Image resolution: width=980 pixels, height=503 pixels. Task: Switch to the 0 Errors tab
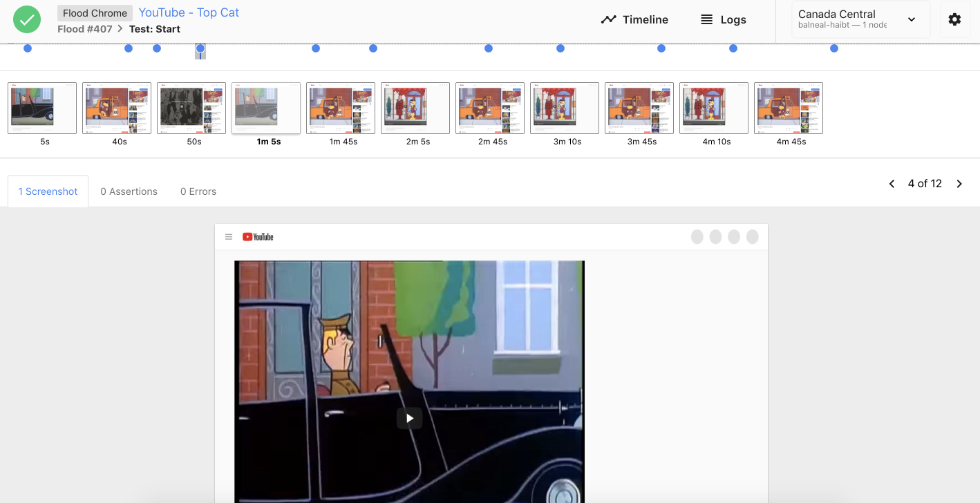coord(198,191)
